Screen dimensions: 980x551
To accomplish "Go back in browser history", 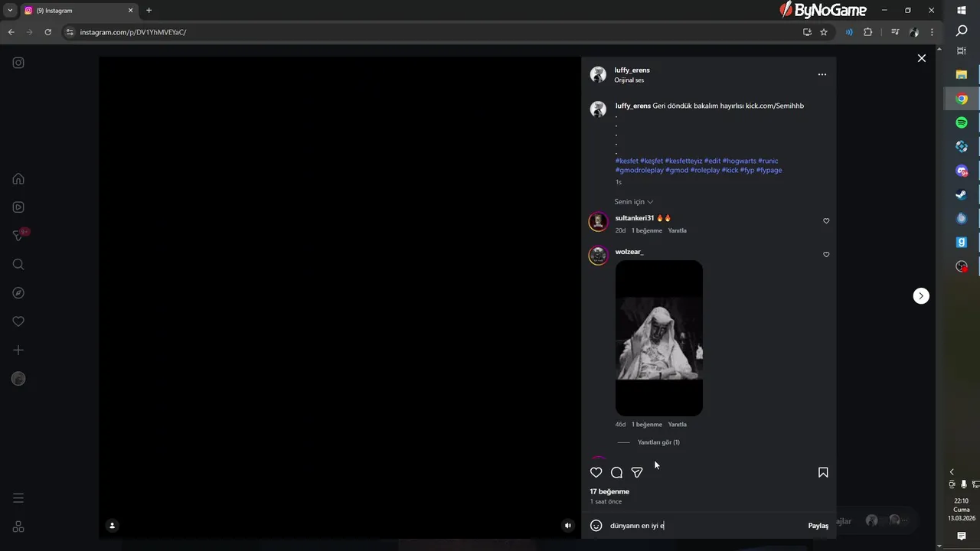I will pos(11,32).
